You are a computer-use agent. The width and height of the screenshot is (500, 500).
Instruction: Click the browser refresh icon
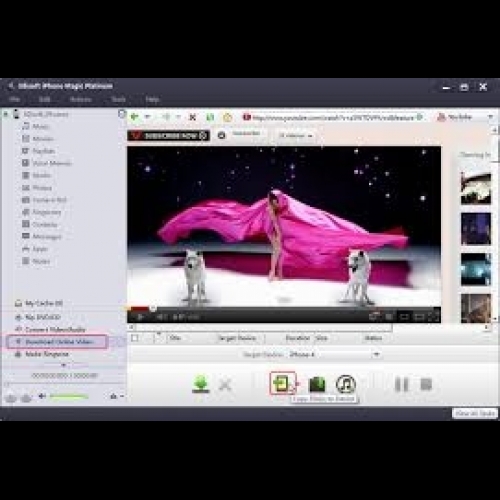coord(210,117)
